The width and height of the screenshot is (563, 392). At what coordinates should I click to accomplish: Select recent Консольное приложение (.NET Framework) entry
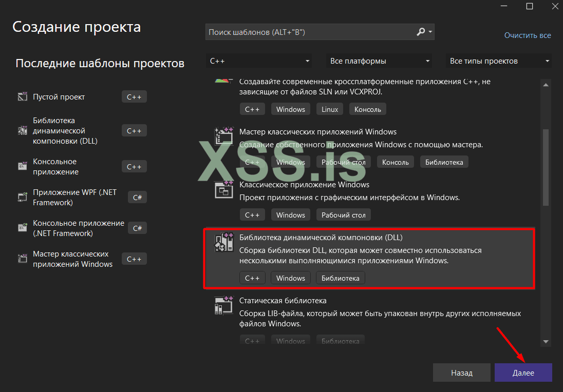(x=82, y=228)
